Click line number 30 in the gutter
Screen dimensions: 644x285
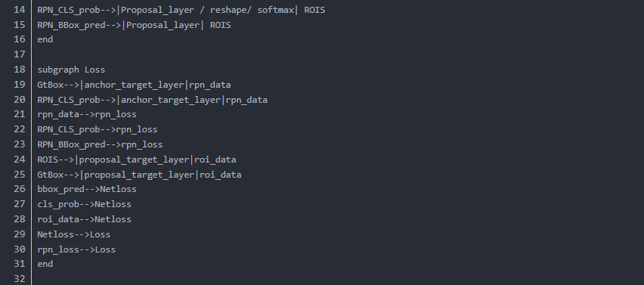tap(20, 249)
